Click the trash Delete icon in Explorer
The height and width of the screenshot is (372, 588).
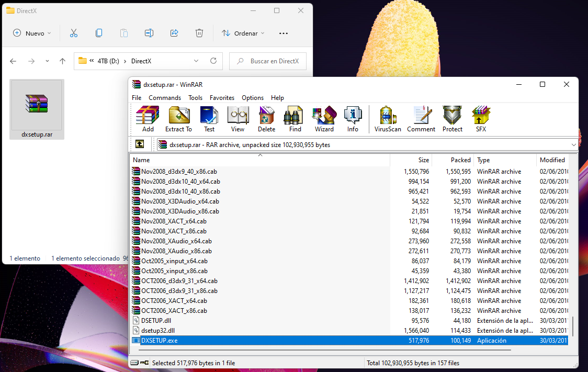[x=199, y=33]
